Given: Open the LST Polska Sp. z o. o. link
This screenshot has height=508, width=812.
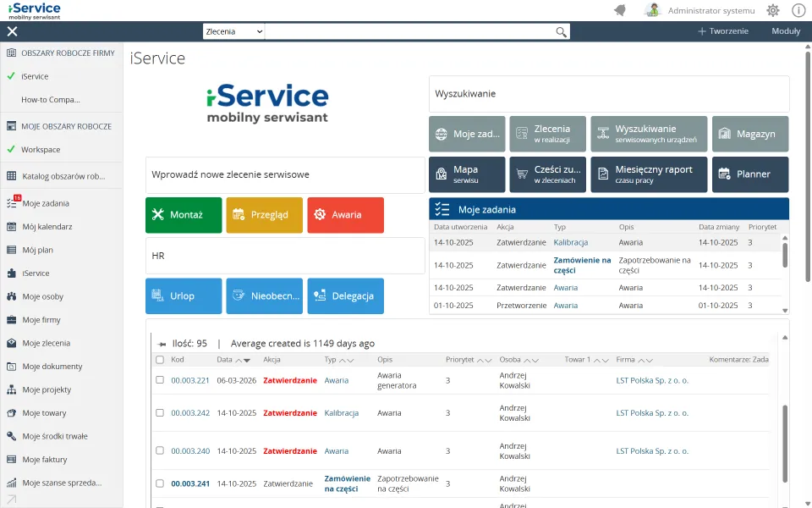Looking at the screenshot, I should 652,380.
